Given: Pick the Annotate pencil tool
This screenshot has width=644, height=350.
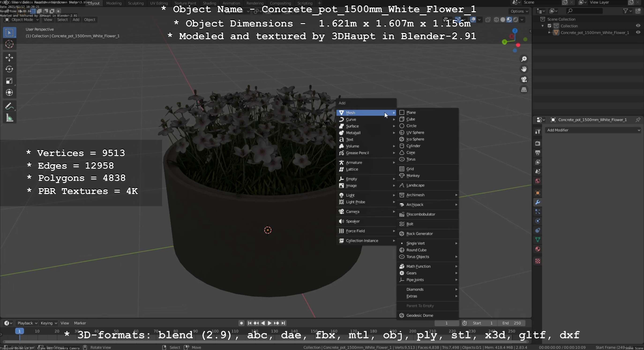Looking at the screenshot, I should [x=9, y=106].
